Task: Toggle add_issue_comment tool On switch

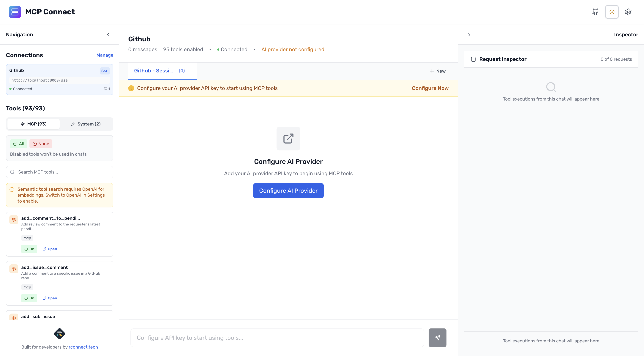Action: (x=29, y=298)
